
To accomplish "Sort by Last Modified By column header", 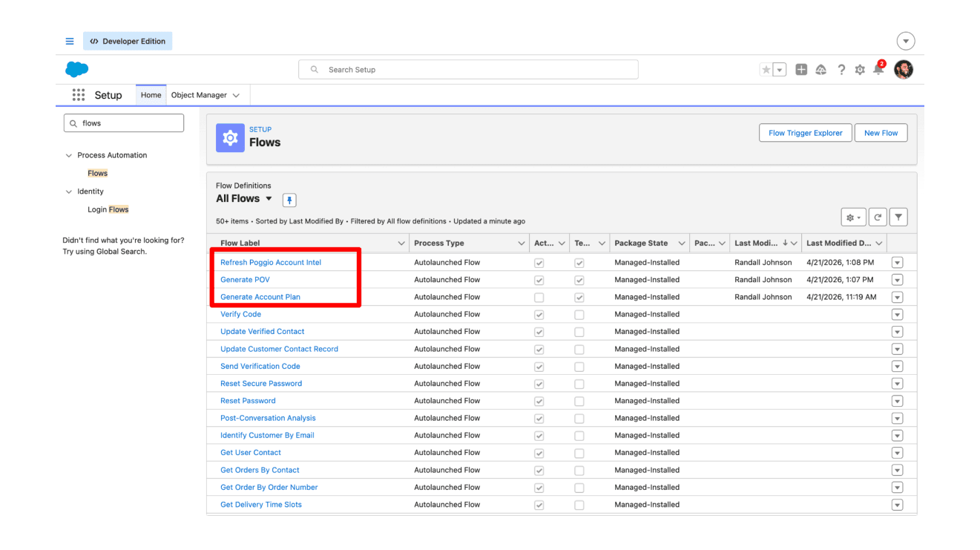I will (756, 243).
